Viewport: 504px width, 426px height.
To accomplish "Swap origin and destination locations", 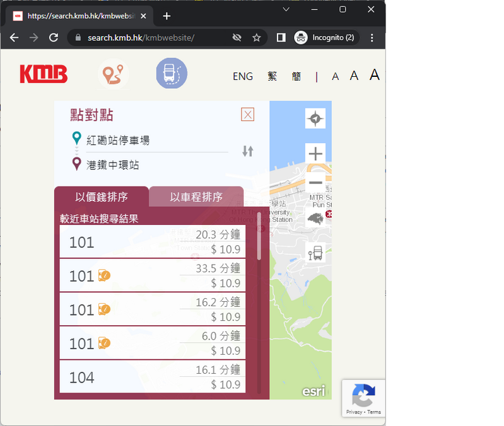I will [248, 151].
